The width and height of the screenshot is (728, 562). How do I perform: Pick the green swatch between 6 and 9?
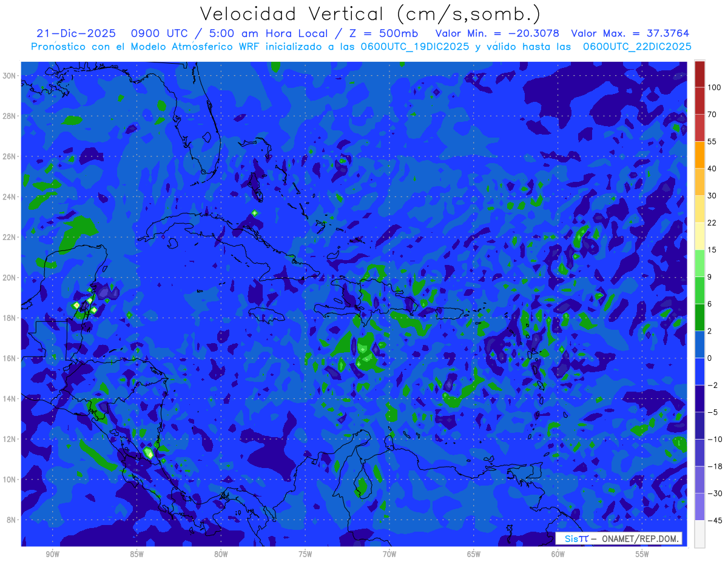699,290
